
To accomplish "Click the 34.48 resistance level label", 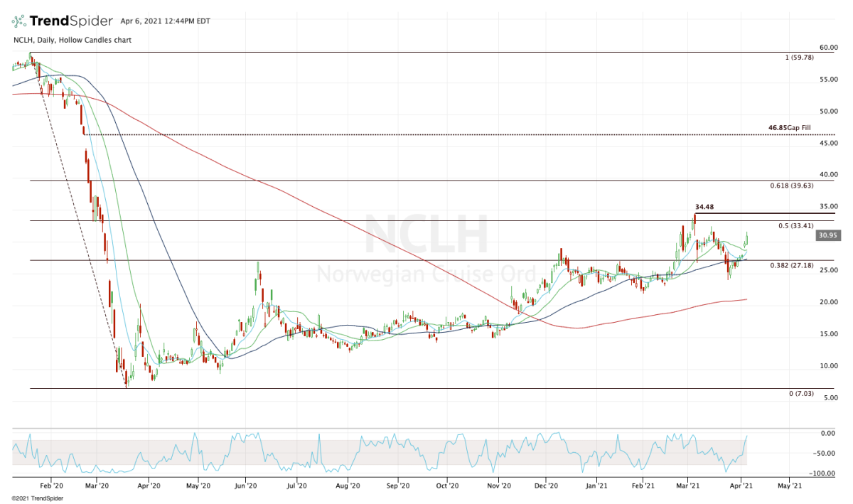I will (706, 207).
